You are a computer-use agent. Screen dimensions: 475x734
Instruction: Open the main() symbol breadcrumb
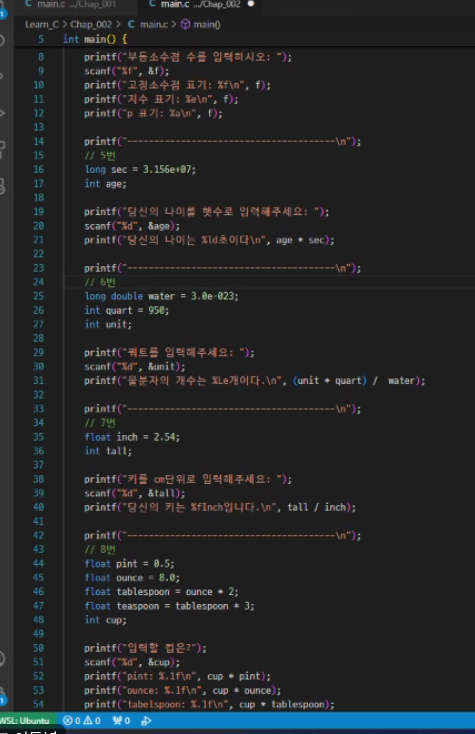[x=207, y=24]
